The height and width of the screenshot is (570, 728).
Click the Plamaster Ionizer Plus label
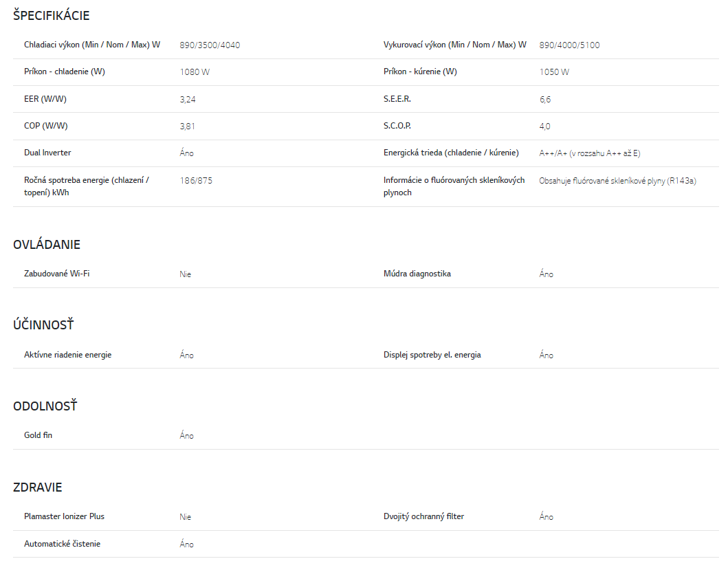click(64, 516)
